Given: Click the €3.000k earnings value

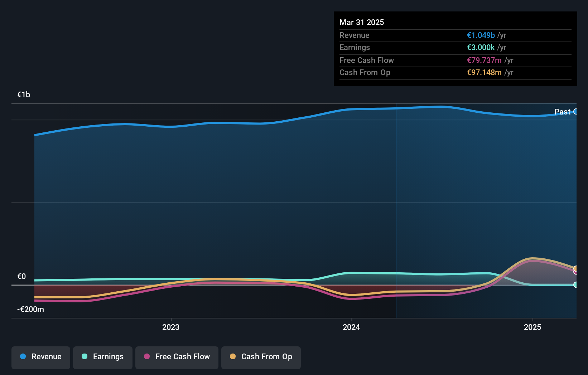Looking at the screenshot, I should pos(481,47).
